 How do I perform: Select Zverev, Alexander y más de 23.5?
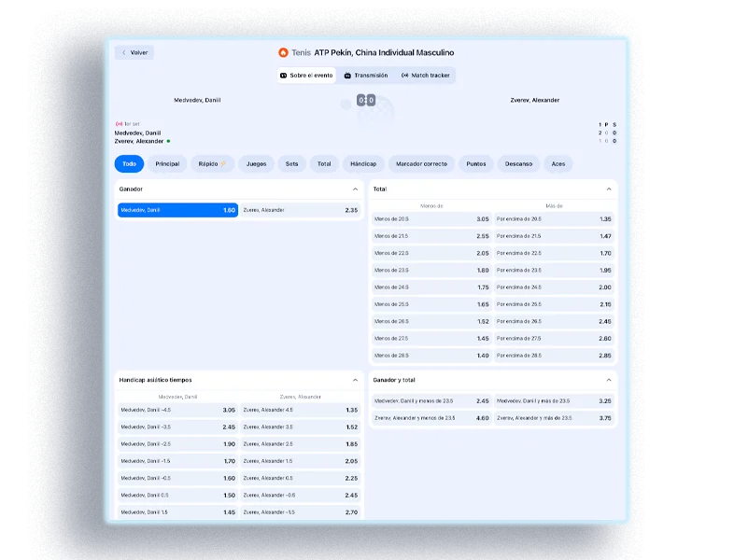[x=554, y=418]
